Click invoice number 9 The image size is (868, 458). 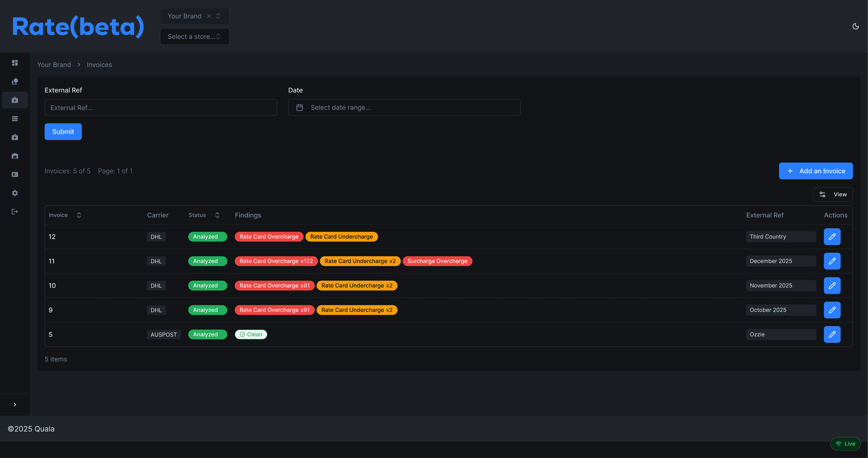pyautogui.click(x=50, y=310)
